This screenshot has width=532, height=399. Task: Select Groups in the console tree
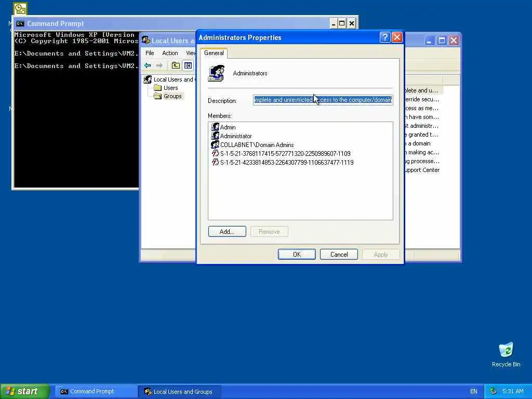(x=172, y=96)
